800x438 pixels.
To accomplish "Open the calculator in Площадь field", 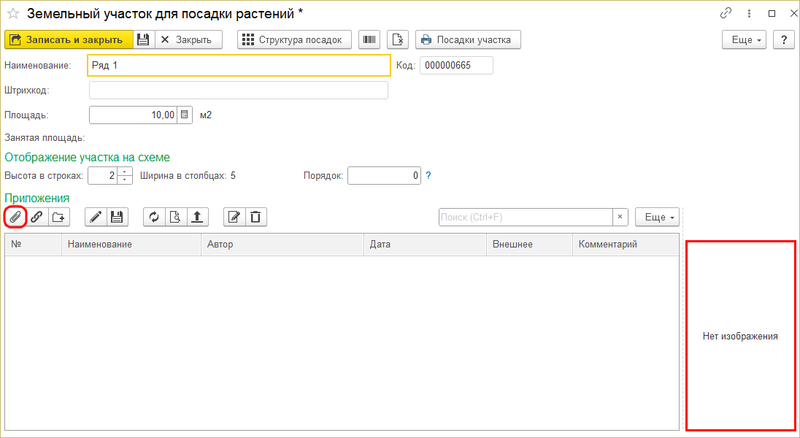I will [185, 115].
